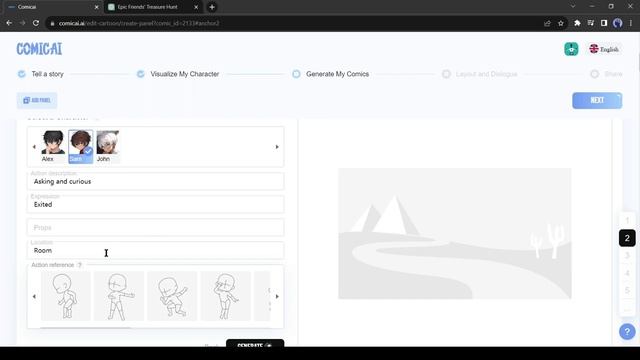Click the share page icon
Viewport: 640px width, 360px height.
(x=547, y=23)
